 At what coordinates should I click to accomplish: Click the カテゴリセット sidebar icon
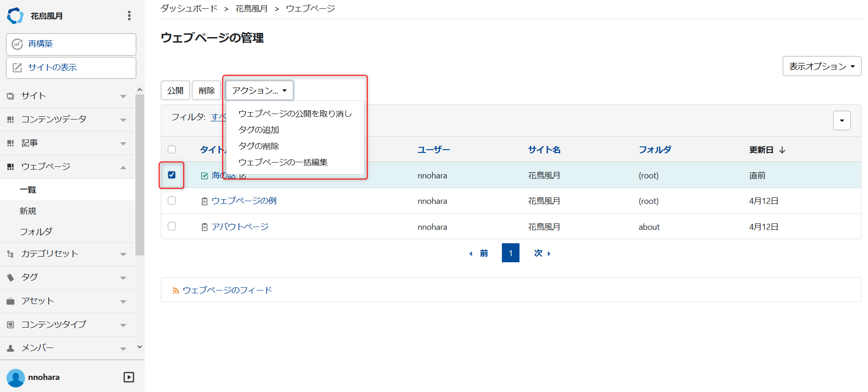click(11, 254)
